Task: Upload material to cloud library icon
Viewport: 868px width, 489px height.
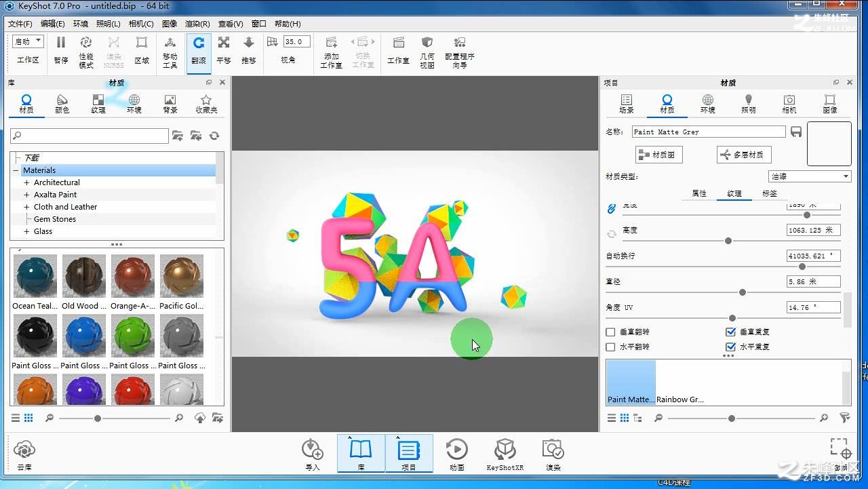Action: click(200, 418)
